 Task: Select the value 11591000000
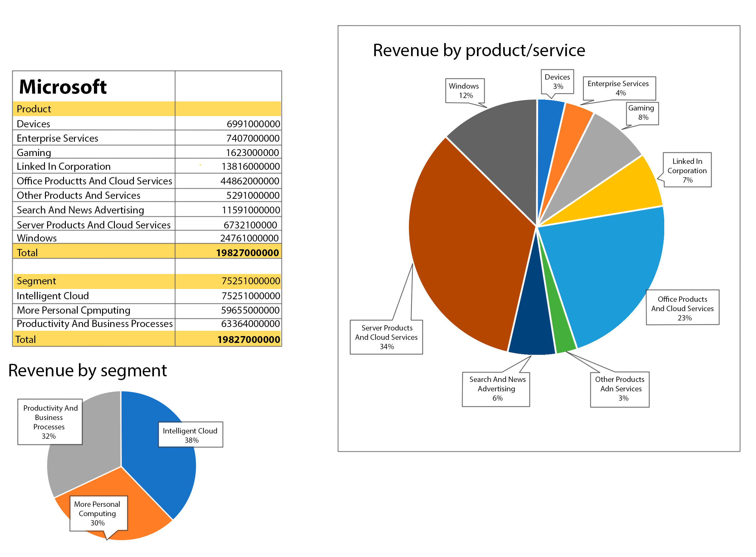pyautogui.click(x=251, y=210)
